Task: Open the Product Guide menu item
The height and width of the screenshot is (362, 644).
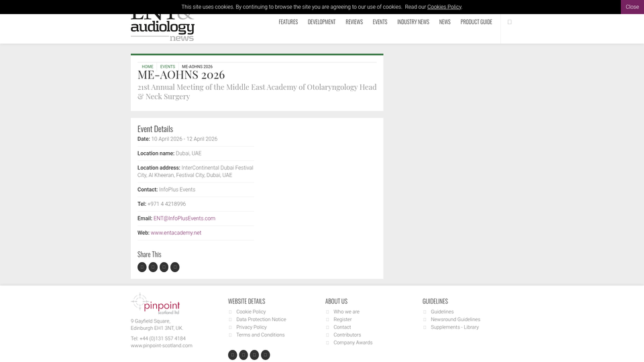Action: [x=476, y=22]
